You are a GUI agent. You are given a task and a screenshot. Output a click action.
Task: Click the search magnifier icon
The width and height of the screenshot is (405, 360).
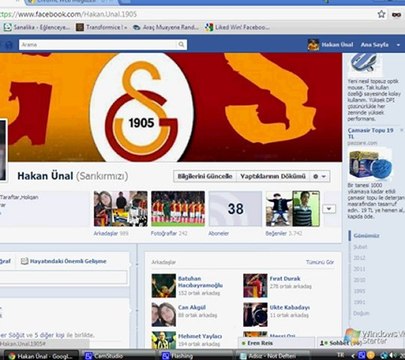(x=181, y=45)
